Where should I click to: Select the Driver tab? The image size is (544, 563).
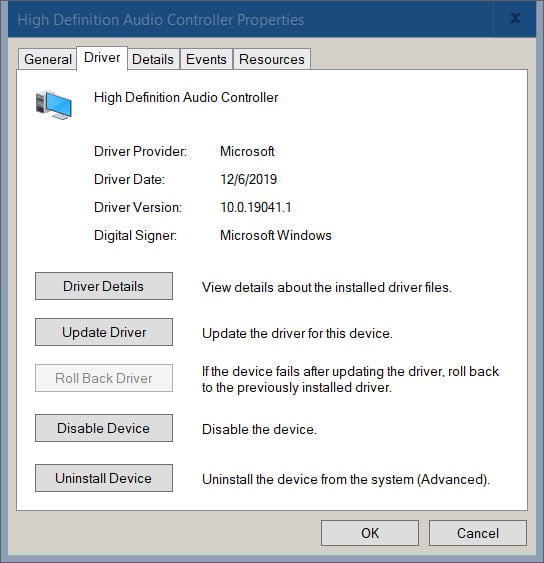[x=102, y=58]
